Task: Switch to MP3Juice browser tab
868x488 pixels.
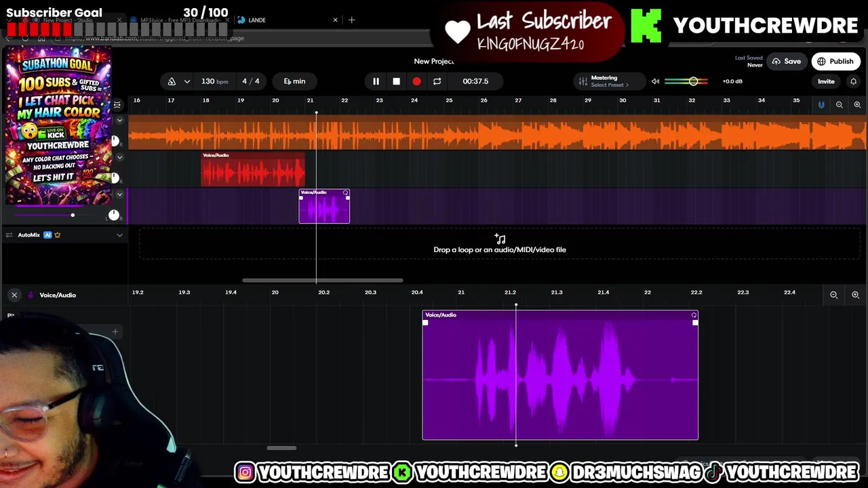Action: 180,20
